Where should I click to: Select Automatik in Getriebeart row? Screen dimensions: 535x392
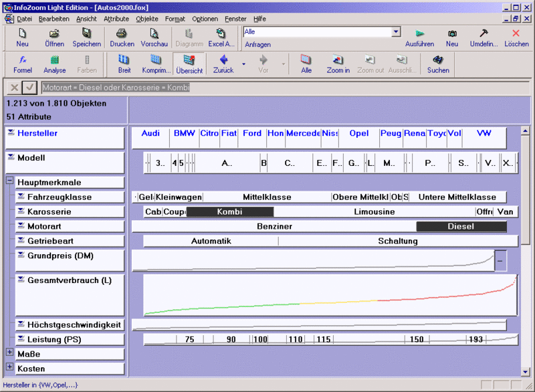pos(211,241)
